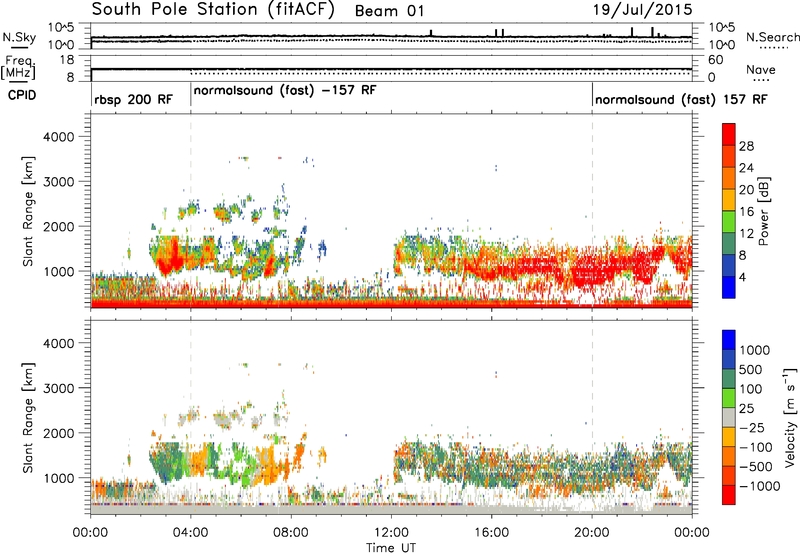Click the left '10^5' noise axis tick

[x=62, y=27]
